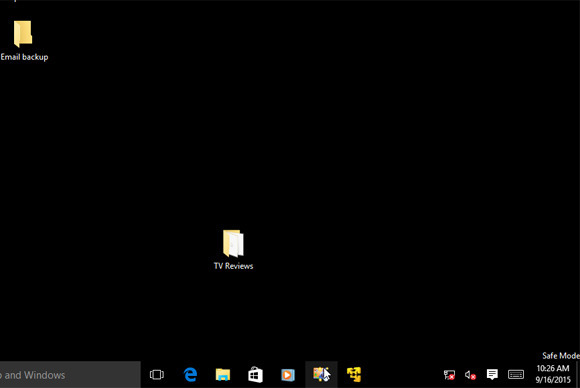Open Task View from the taskbar

[x=157, y=375]
